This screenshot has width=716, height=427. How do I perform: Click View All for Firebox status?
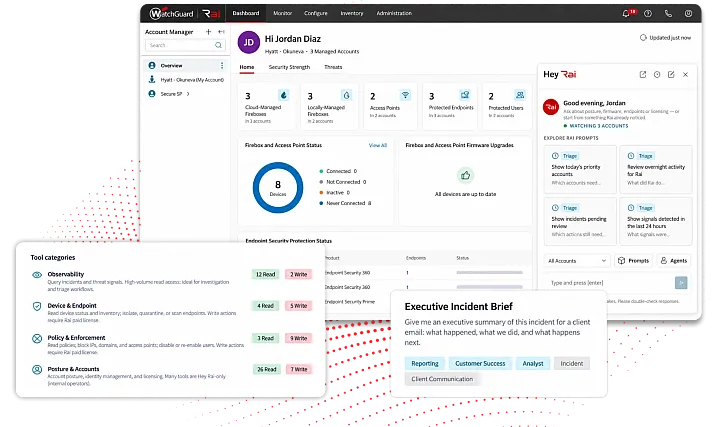point(378,145)
